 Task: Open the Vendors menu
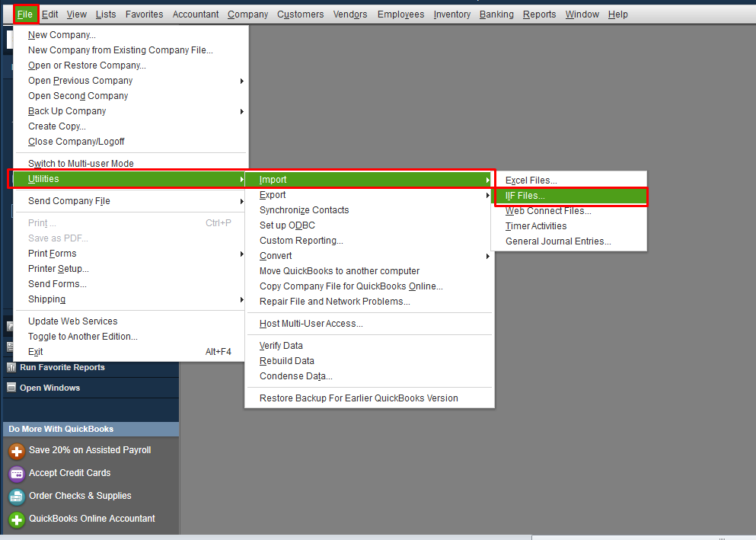coord(350,14)
